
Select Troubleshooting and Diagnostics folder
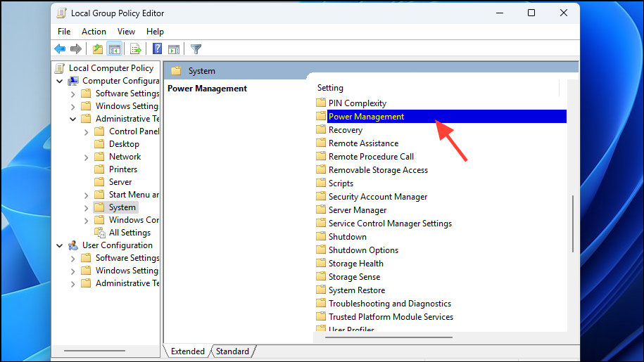click(389, 304)
